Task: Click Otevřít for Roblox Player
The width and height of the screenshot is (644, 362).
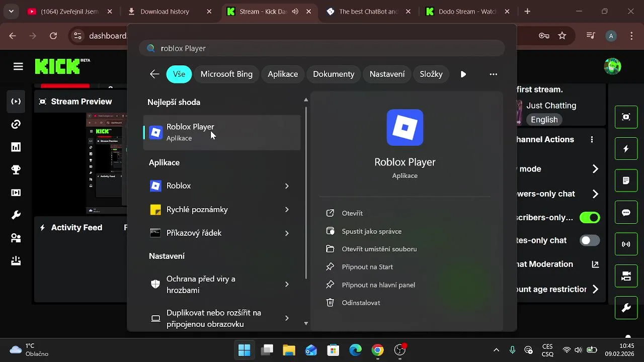Action: [352, 213]
